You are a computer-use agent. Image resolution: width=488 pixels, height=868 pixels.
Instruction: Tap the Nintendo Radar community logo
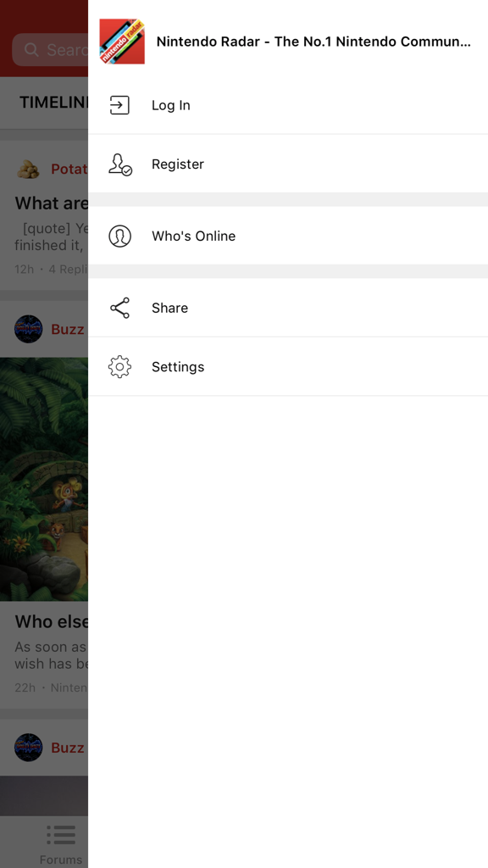[x=121, y=41]
